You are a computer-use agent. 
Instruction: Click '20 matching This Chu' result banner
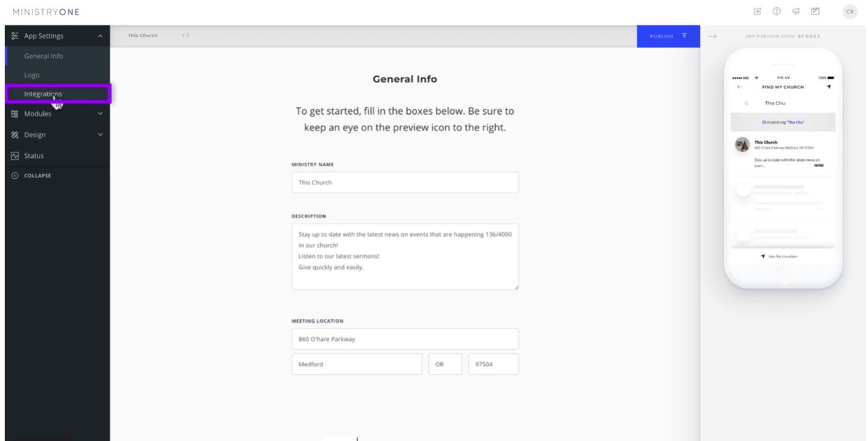click(x=783, y=122)
